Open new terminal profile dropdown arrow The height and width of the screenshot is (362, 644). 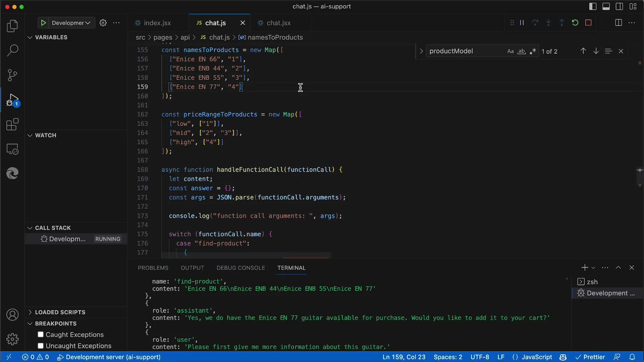(593, 268)
